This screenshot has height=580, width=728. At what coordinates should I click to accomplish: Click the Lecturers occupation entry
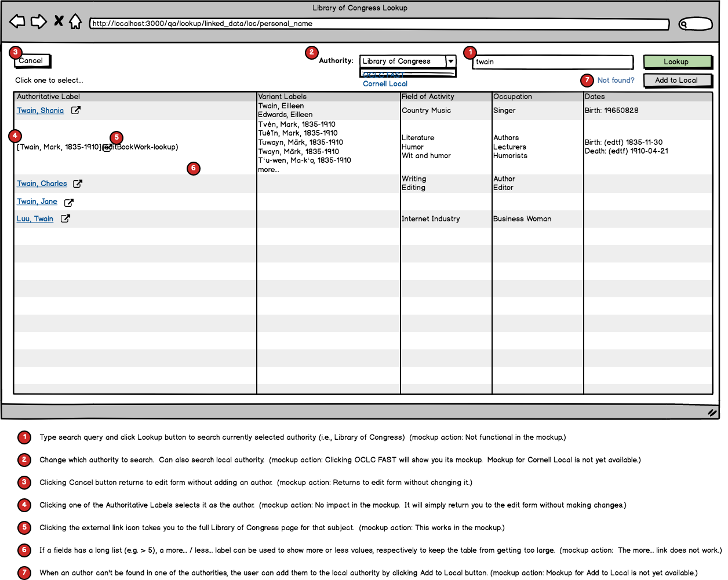509,147
